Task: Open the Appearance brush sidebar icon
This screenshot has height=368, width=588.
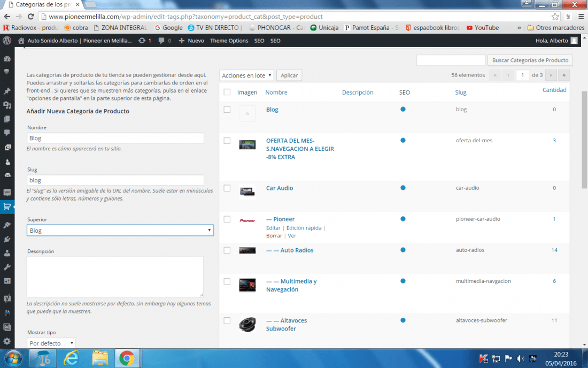Action: (7, 225)
